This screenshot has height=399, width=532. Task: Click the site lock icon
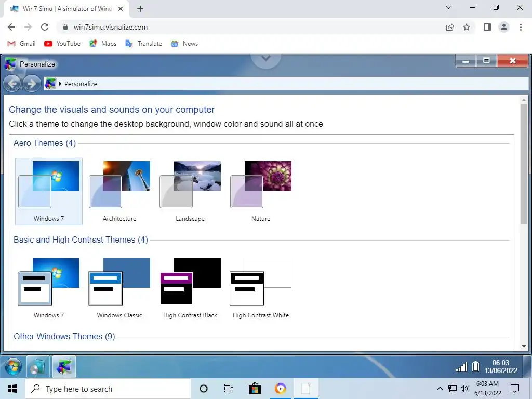65,27
